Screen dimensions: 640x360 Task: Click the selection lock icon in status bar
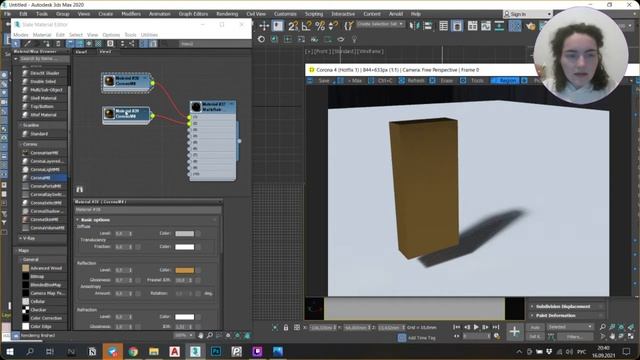[x=286, y=327]
